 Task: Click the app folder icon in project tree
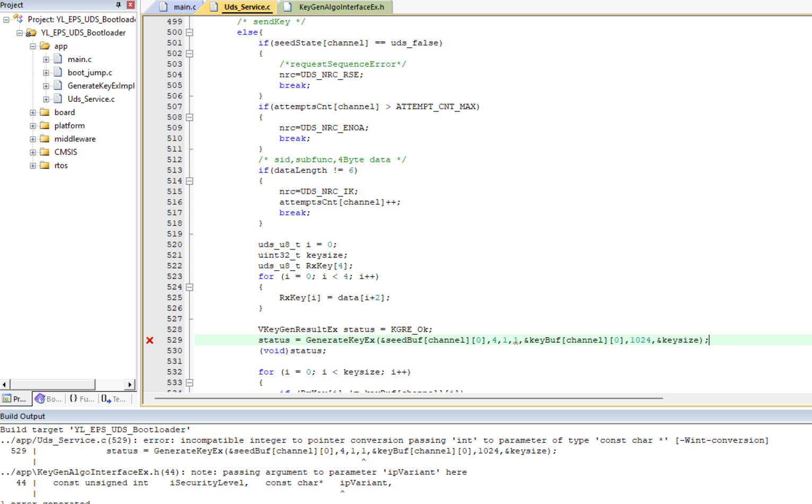point(45,46)
